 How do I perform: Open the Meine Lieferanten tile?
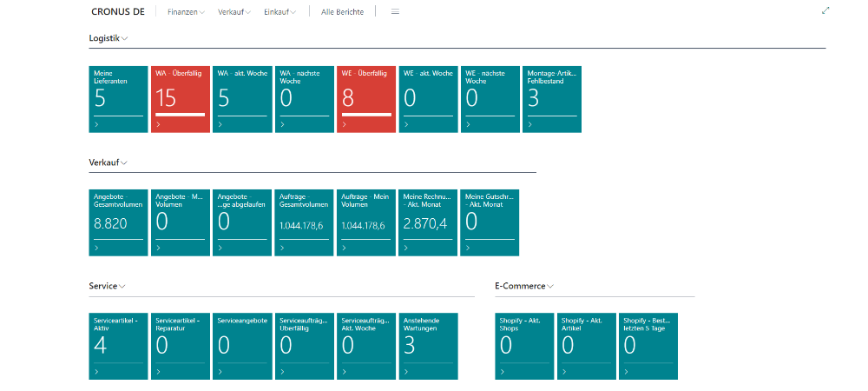118,99
